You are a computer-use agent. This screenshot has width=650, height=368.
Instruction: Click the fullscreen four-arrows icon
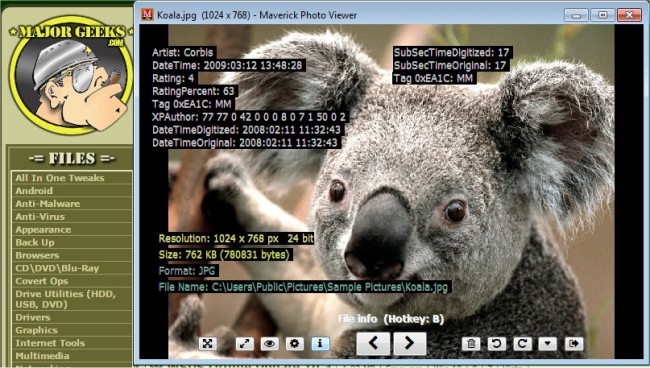[x=208, y=344]
